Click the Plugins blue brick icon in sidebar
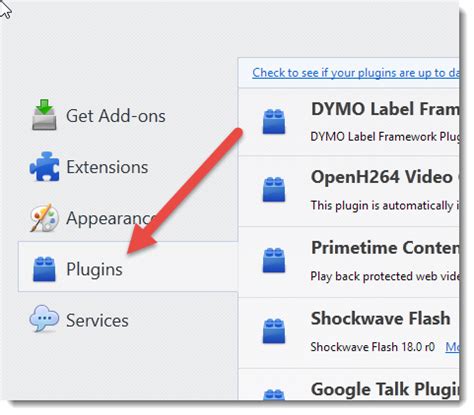The height and width of the screenshot is (415, 474). pos(44,269)
